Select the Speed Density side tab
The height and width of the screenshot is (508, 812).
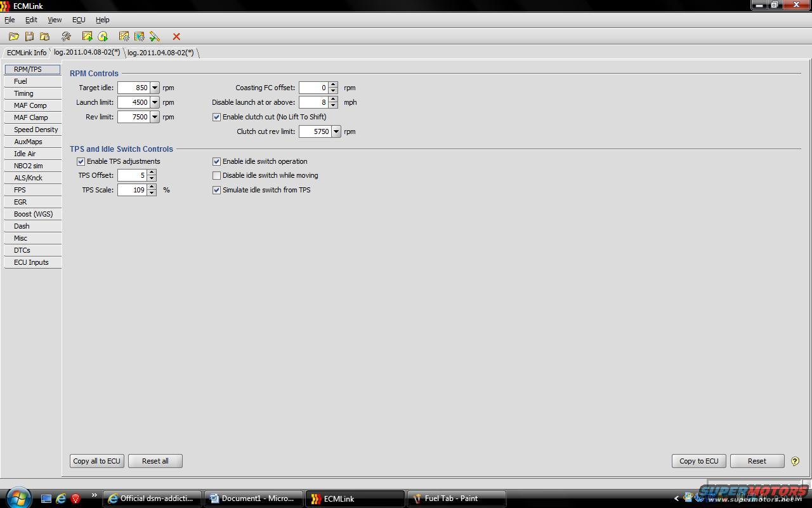tap(33, 130)
